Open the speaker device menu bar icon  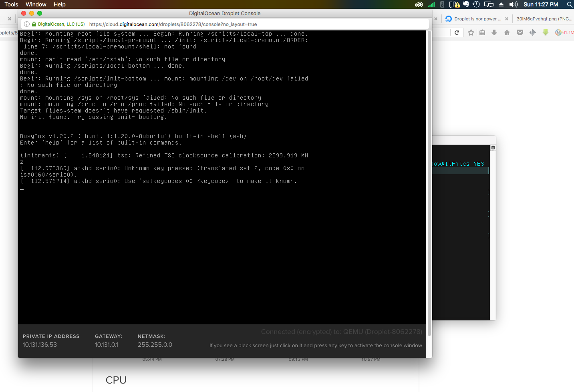coord(442,4)
